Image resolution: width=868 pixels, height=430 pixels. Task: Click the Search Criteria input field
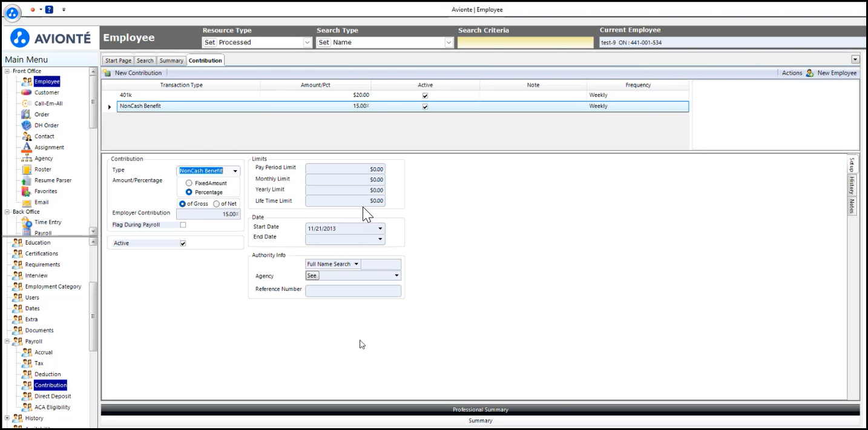click(525, 42)
